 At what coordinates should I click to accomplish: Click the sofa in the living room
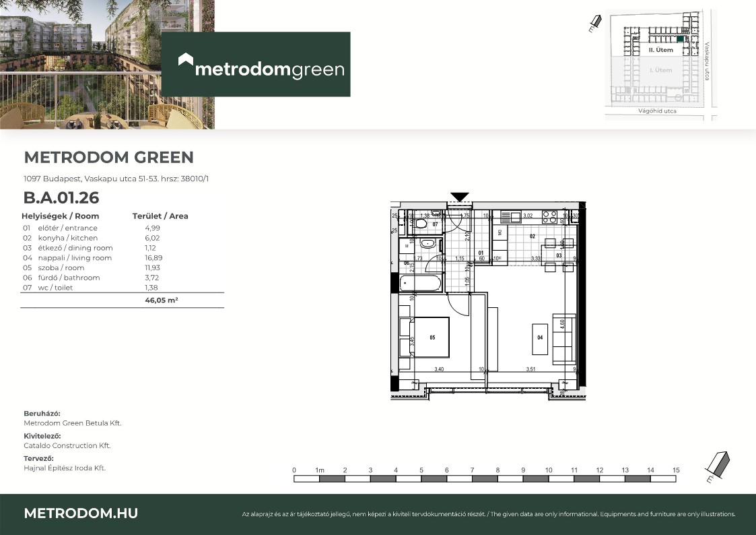[x=564, y=337]
